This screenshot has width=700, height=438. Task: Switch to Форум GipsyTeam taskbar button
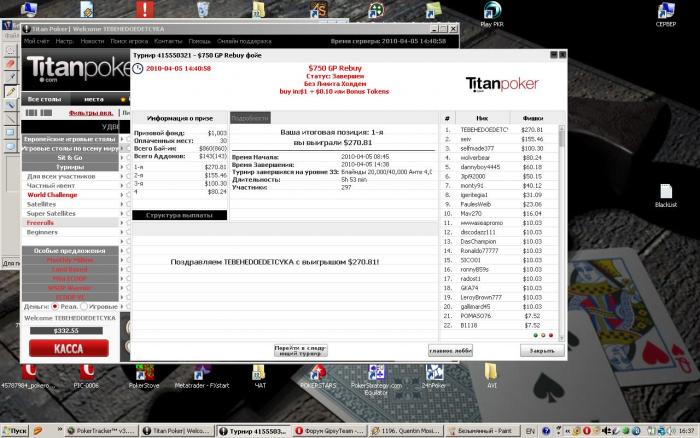330,431
